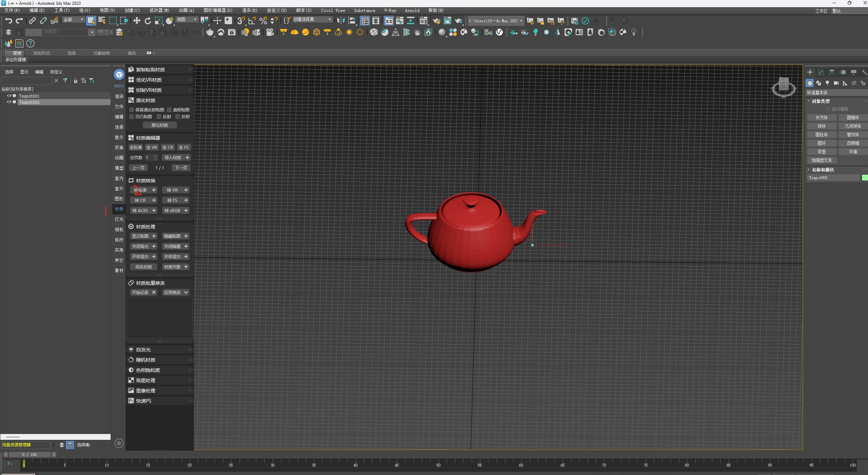Hide Teapot001 using its eye icon
The height and width of the screenshot is (475, 868).
pyautogui.click(x=9, y=96)
